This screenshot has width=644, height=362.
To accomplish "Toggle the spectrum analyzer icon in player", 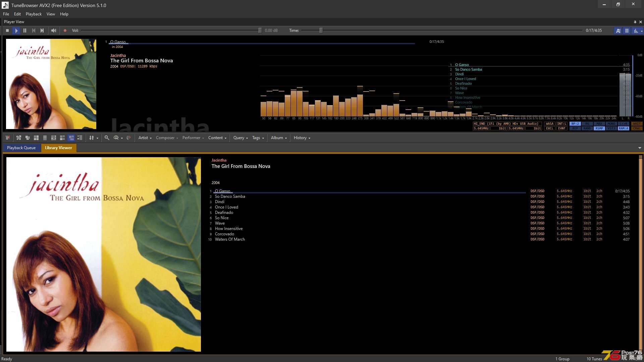I will click(636, 31).
